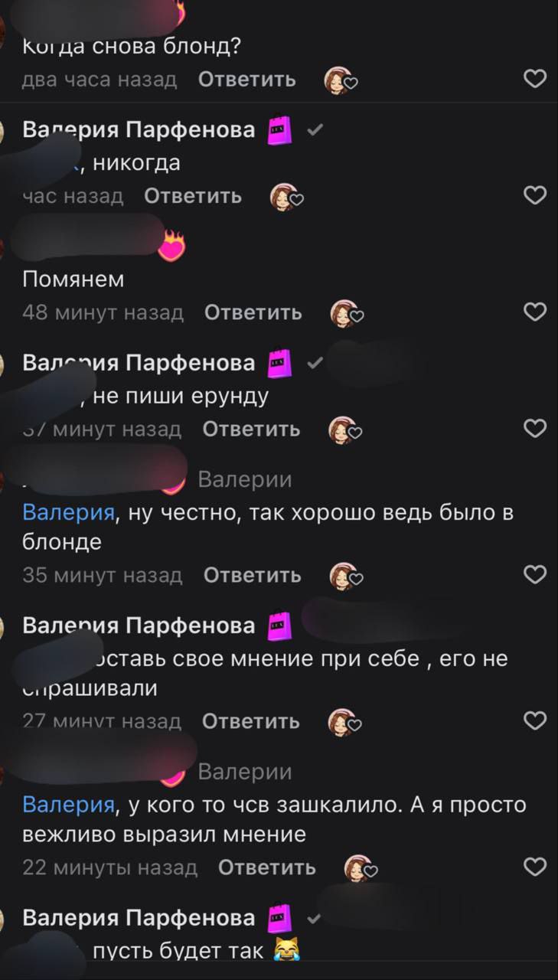Like the "так хорошо ведь было" comment

(x=535, y=574)
